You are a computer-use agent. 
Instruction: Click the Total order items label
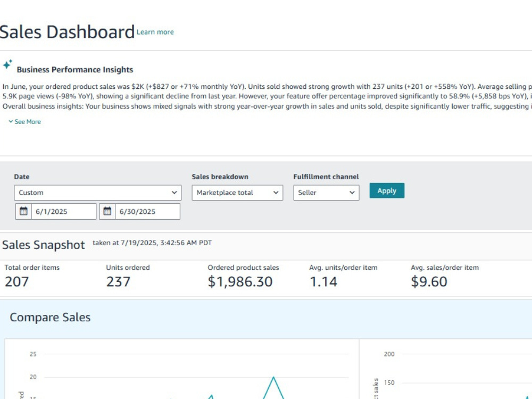[x=32, y=268]
